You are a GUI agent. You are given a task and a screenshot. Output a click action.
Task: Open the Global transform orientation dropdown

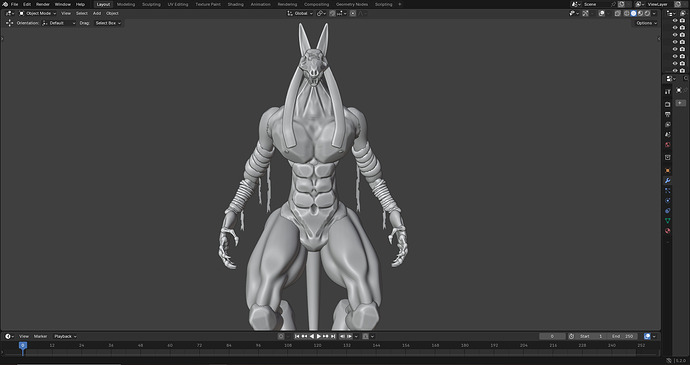tap(300, 14)
